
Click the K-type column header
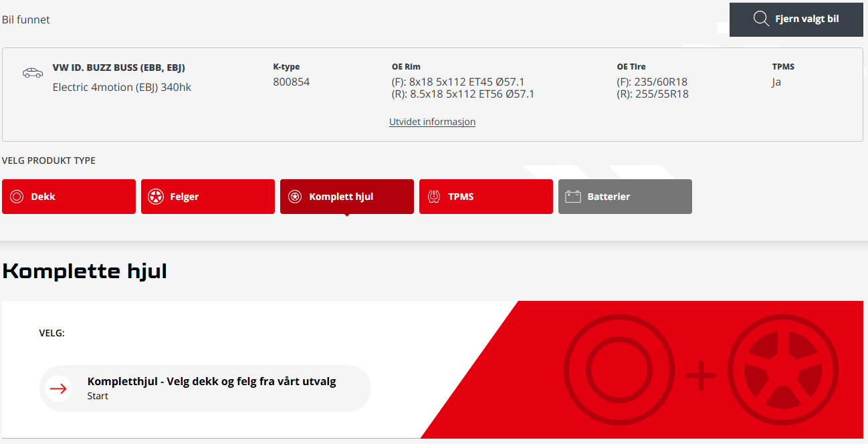(x=286, y=67)
